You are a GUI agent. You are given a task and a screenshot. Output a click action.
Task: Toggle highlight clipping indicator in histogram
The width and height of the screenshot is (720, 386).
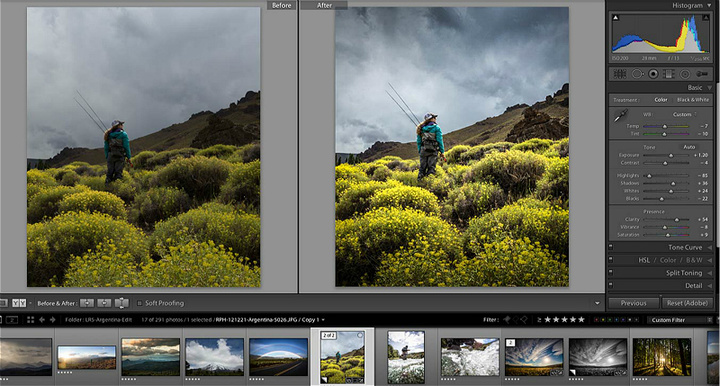[706, 17]
